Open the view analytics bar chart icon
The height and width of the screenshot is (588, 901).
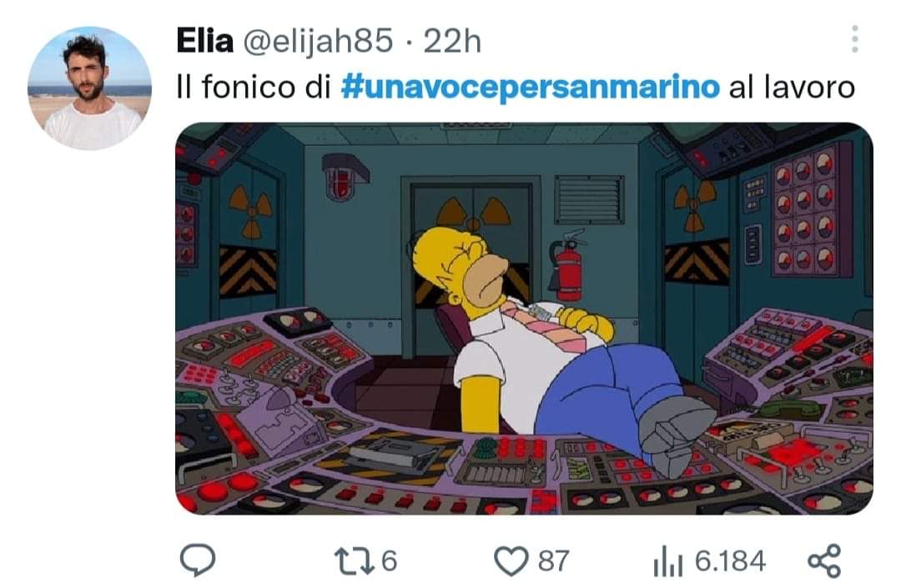(x=667, y=560)
